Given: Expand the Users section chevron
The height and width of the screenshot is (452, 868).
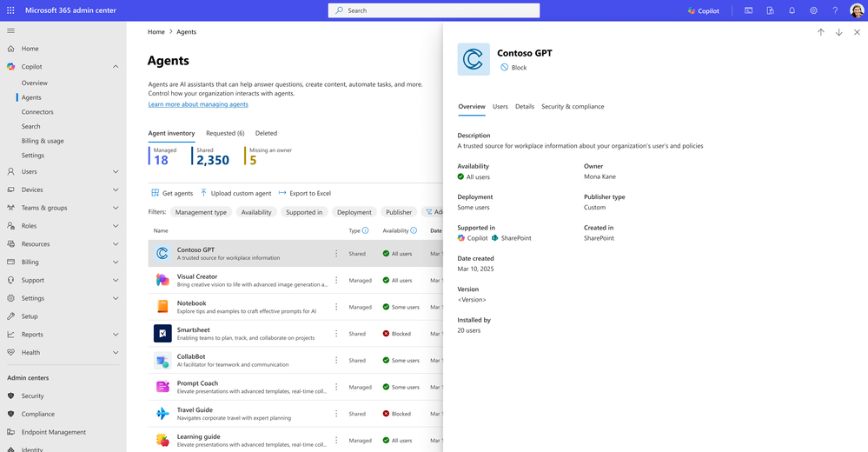Looking at the screenshot, I should tap(116, 172).
